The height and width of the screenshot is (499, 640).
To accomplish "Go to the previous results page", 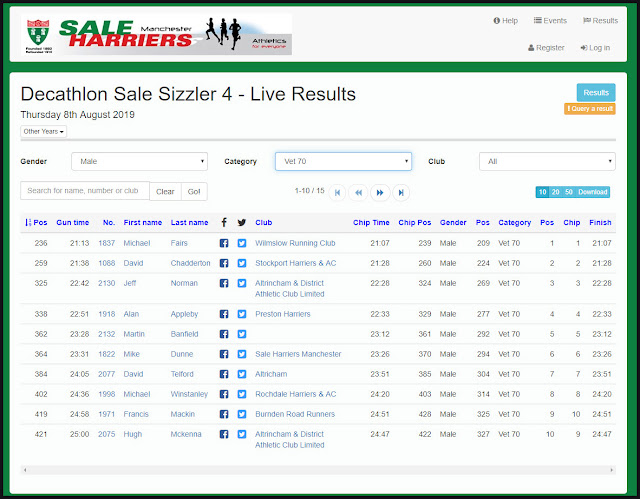I will click(x=358, y=193).
